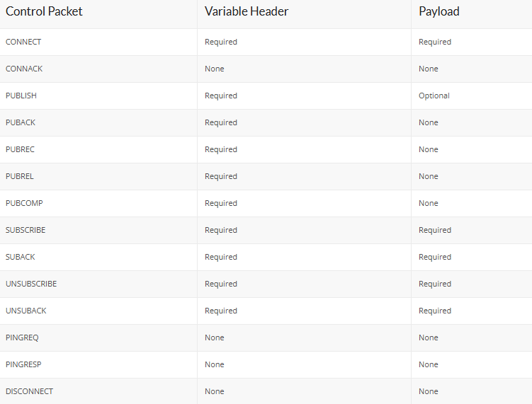
Task: Select the DISCONNECT packet name cell
Action: pyautogui.click(x=29, y=391)
